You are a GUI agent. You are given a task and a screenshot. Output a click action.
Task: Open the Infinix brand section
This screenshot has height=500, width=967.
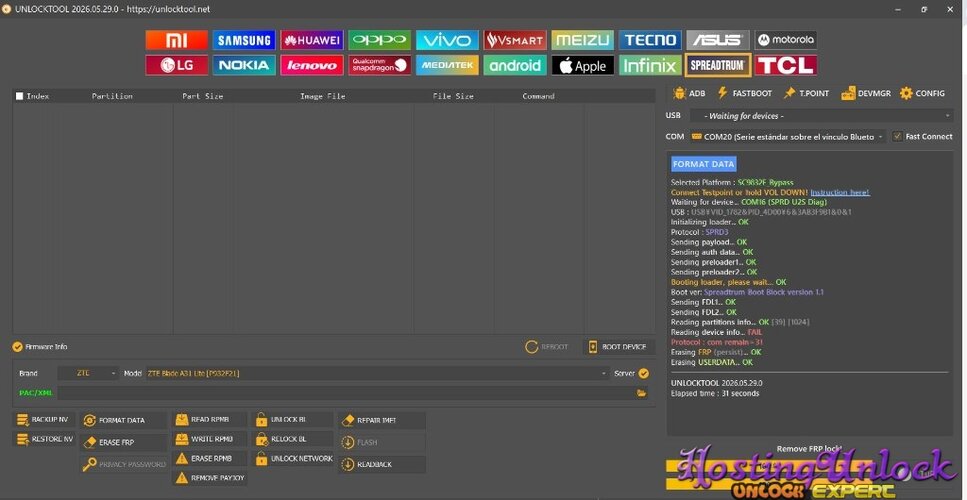click(650, 65)
